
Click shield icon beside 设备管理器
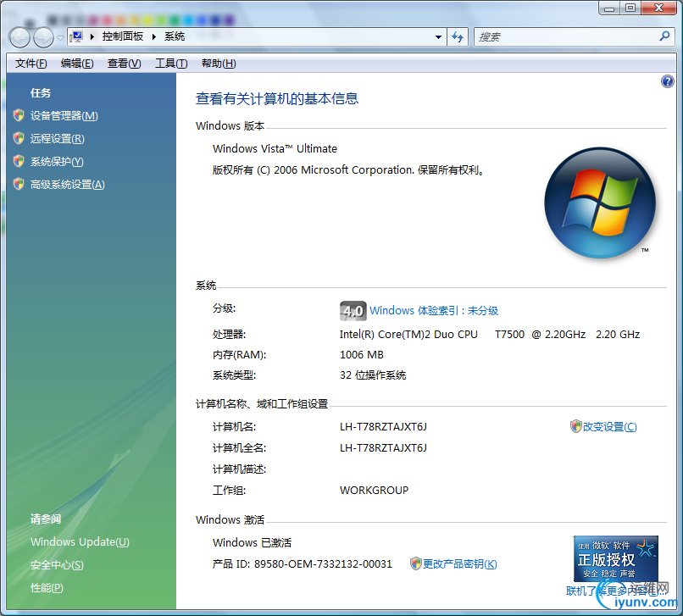(19, 115)
